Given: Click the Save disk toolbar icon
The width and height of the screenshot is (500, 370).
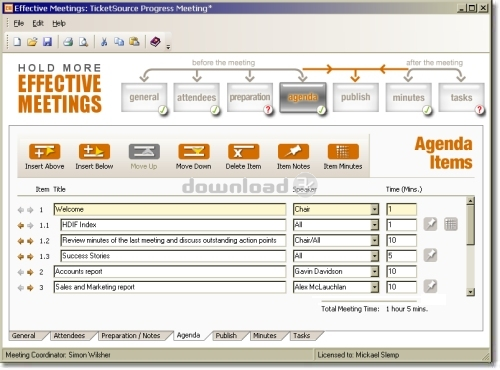Looking at the screenshot, I should point(47,42).
